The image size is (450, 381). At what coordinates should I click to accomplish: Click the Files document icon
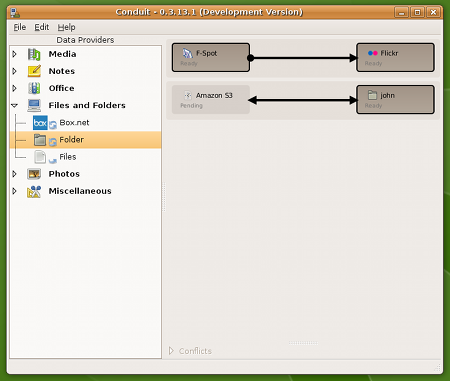click(40, 157)
